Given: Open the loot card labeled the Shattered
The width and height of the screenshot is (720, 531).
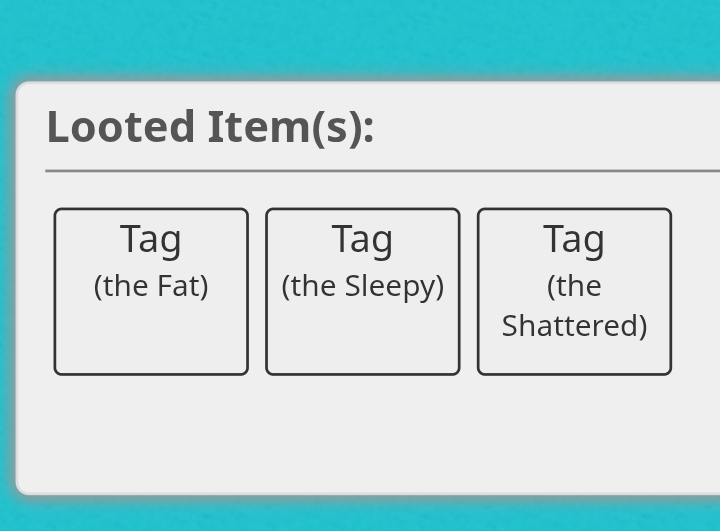Looking at the screenshot, I should pyautogui.click(x=574, y=292).
